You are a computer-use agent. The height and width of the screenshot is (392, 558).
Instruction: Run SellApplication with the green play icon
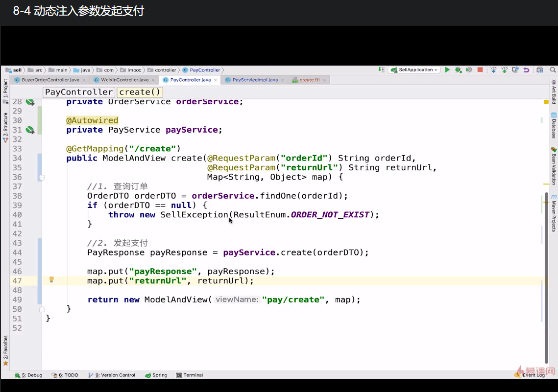pyautogui.click(x=447, y=69)
